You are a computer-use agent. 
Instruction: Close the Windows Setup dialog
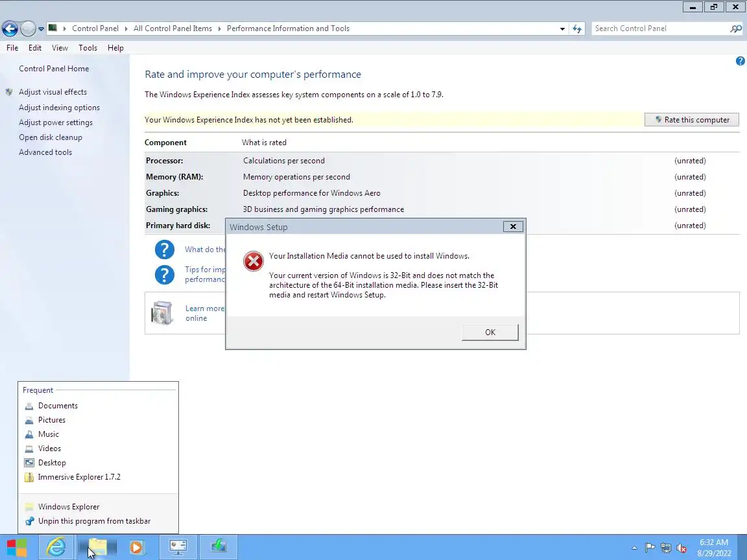(513, 227)
